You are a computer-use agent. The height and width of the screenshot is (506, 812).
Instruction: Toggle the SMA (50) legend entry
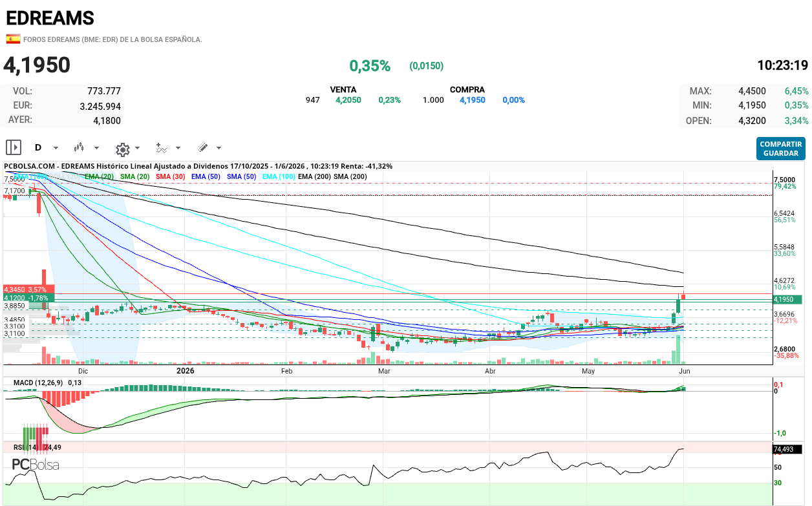coord(242,176)
